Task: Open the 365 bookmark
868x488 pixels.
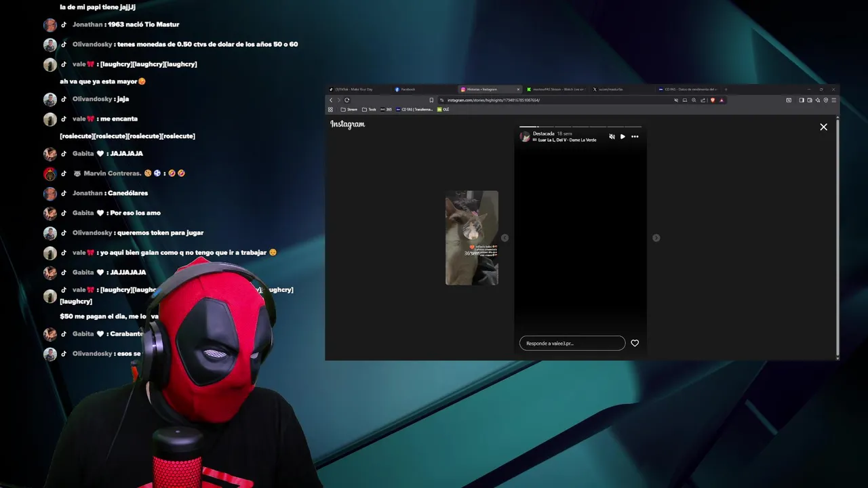Action: click(386, 109)
